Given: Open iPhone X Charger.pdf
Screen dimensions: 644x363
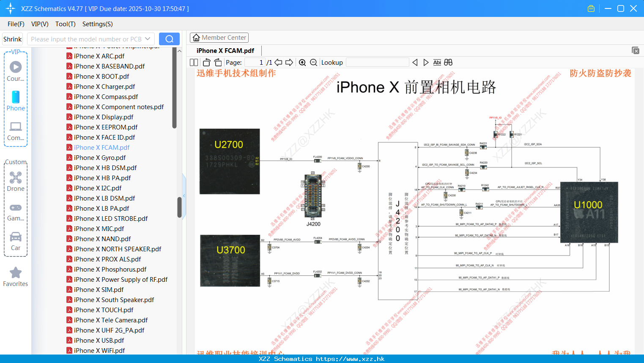Looking at the screenshot, I should pos(104,86).
